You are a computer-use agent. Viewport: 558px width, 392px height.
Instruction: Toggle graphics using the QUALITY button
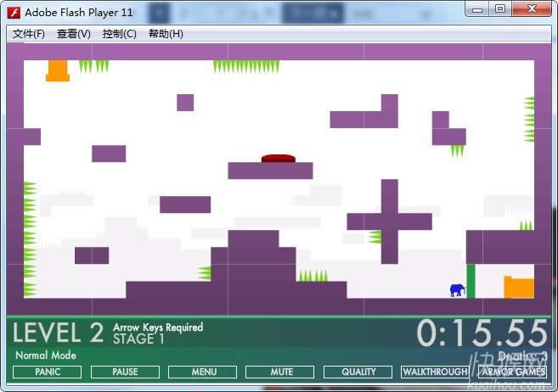(358, 372)
